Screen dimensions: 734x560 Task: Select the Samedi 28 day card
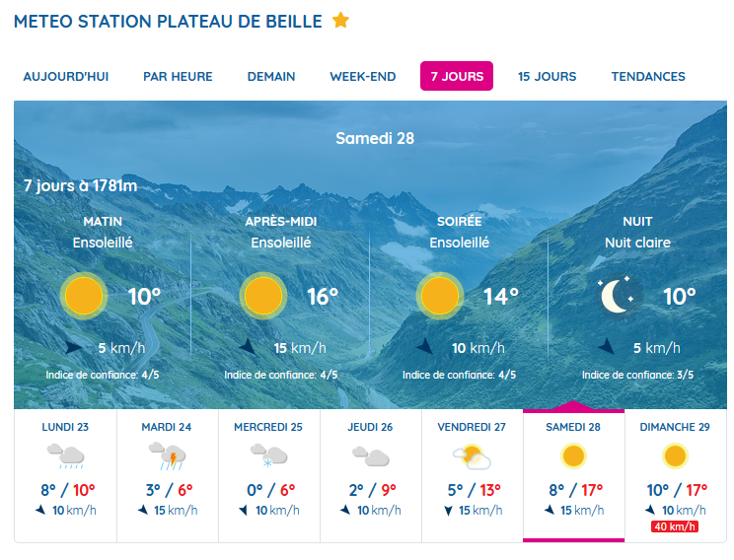(x=573, y=473)
